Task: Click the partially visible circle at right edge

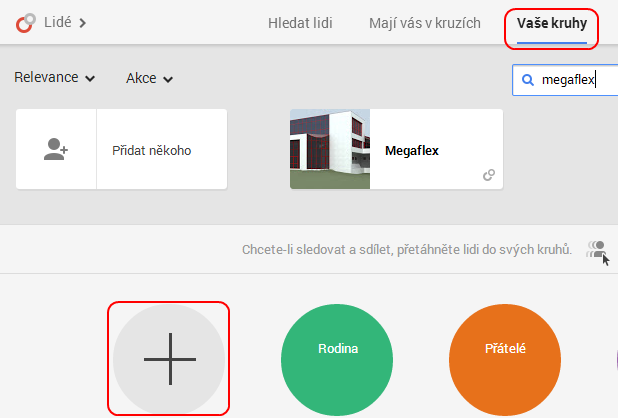Action: point(613,357)
